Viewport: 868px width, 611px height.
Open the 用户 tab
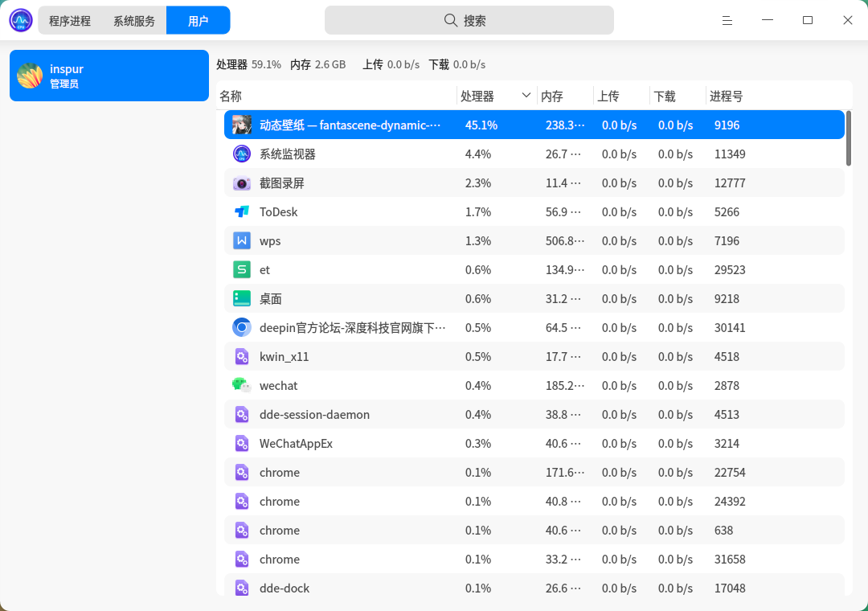tap(199, 20)
